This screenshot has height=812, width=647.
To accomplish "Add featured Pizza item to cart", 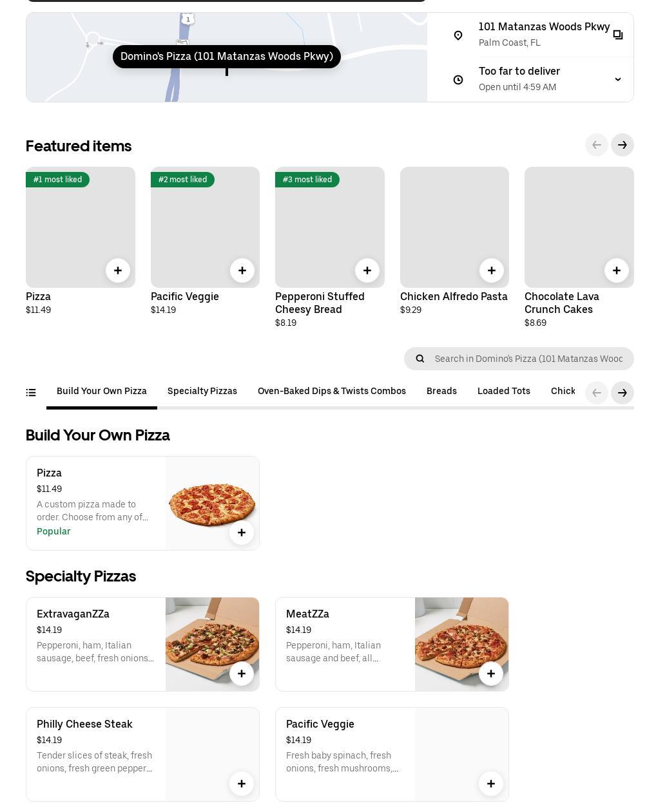I will (117, 270).
